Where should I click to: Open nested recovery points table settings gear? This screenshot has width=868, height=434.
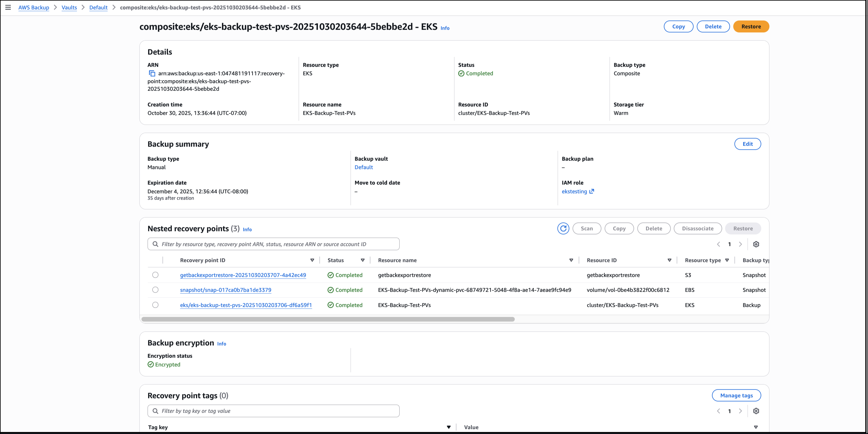coord(756,244)
